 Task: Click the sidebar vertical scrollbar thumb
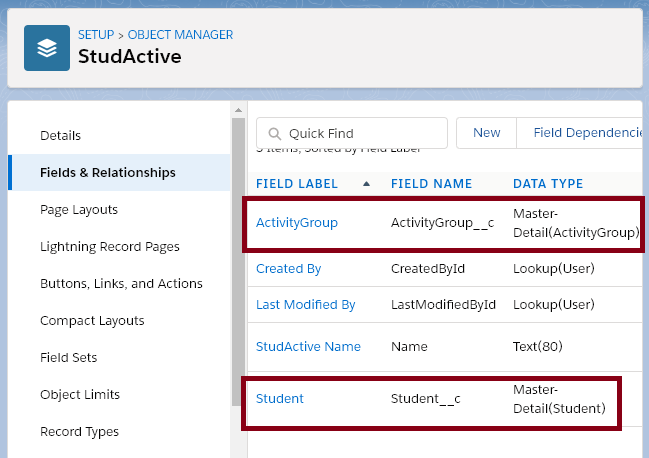click(238, 262)
